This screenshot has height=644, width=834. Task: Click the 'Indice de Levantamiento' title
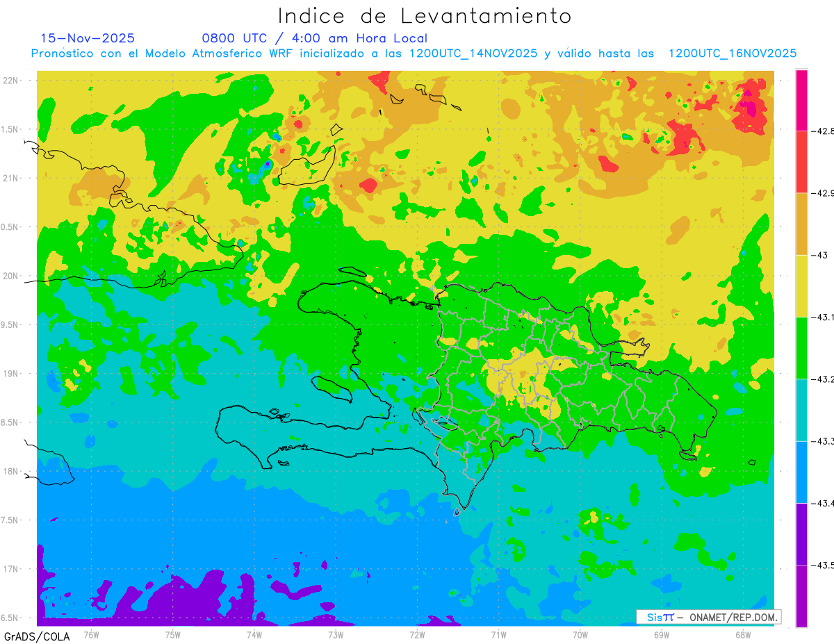(x=425, y=16)
